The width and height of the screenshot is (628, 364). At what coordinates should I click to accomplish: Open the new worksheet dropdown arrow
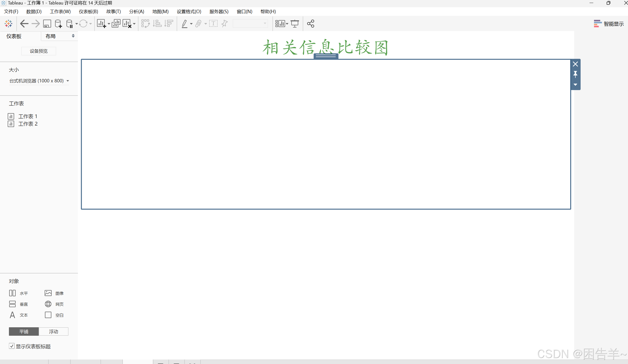point(109,24)
